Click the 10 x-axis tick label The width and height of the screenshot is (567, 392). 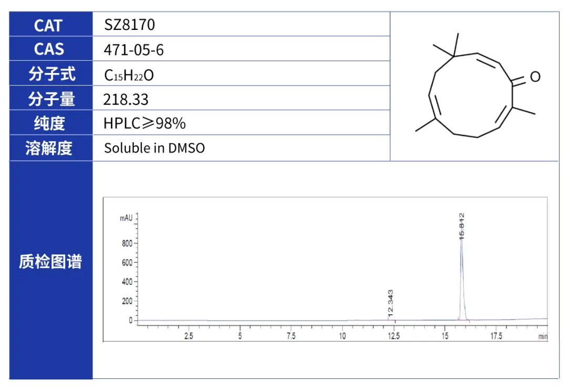342,336
